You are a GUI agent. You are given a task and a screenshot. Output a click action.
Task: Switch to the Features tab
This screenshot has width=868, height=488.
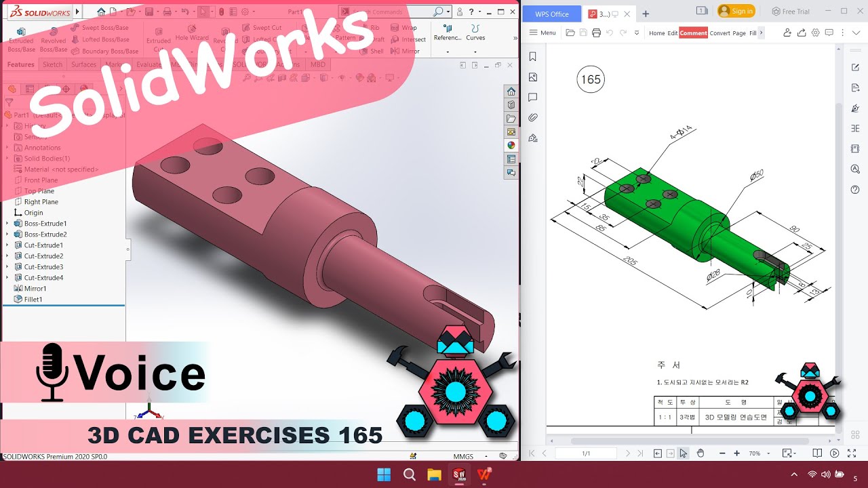(x=20, y=64)
